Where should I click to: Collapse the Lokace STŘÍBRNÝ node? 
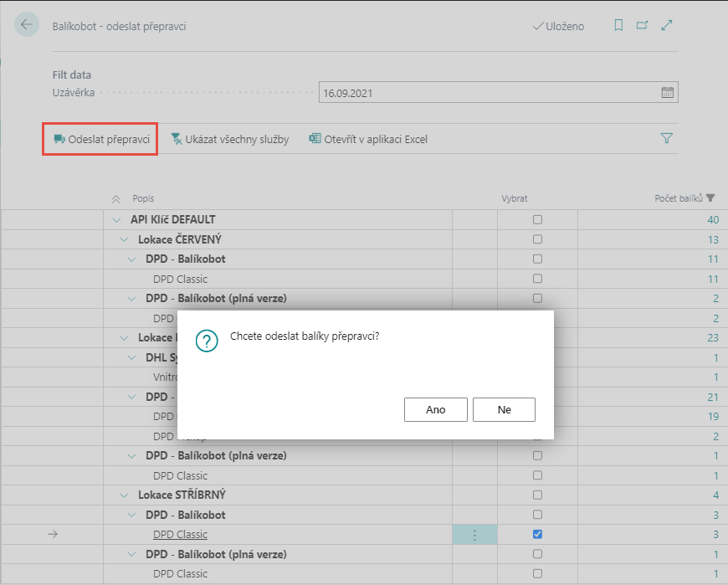point(124,495)
